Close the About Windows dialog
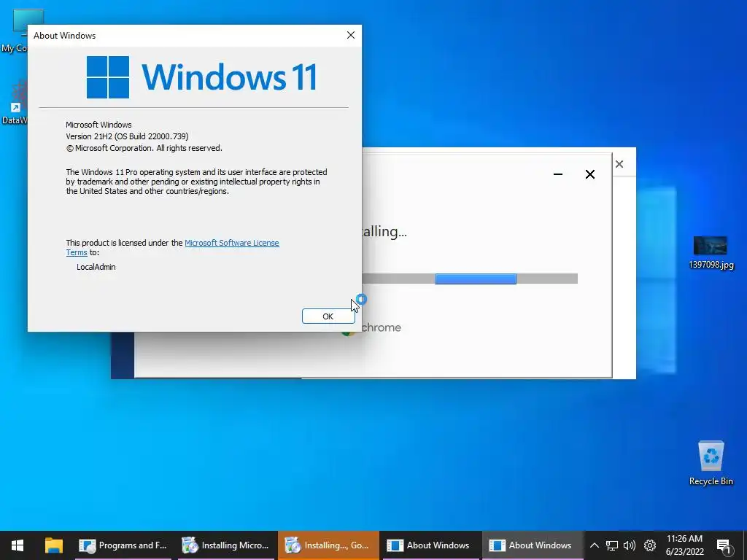This screenshot has height=560, width=747. coord(351,35)
